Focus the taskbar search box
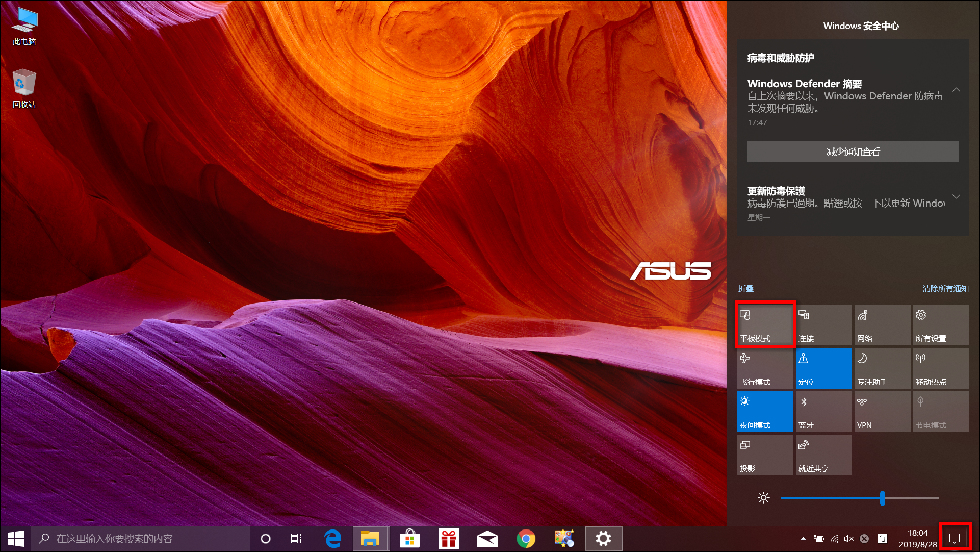Viewport: 980px width, 555px height. click(x=141, y=539)
